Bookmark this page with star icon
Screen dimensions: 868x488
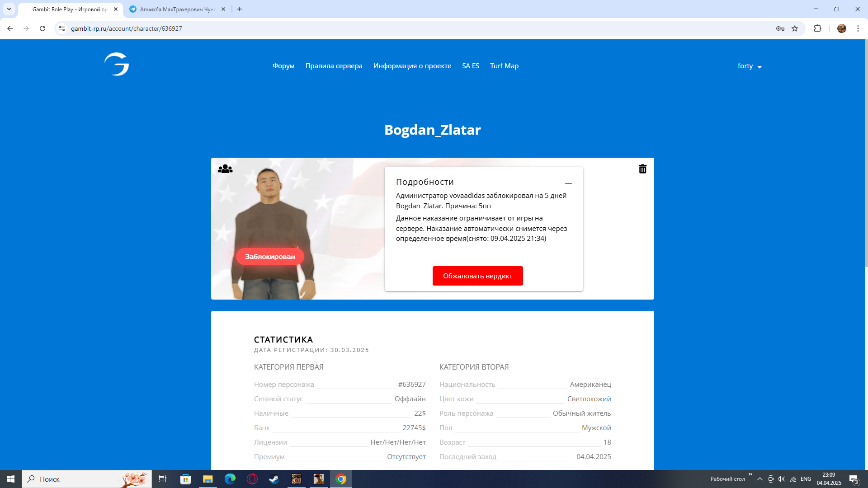click(x=795, y=28)
